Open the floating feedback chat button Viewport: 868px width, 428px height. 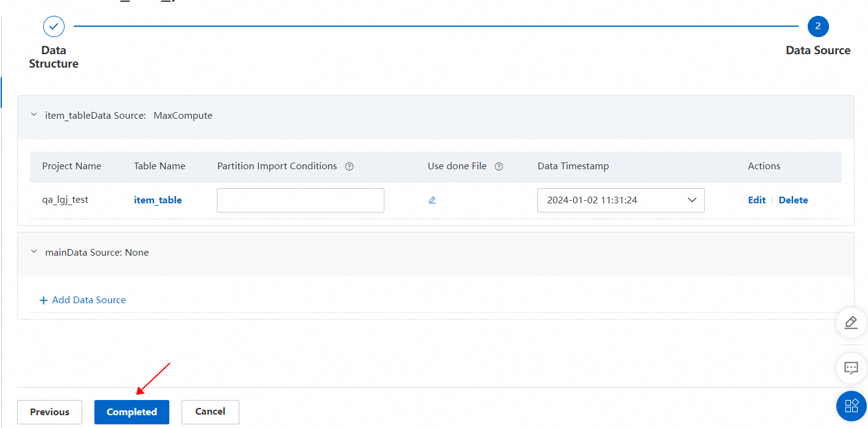[x=851, y=368]
